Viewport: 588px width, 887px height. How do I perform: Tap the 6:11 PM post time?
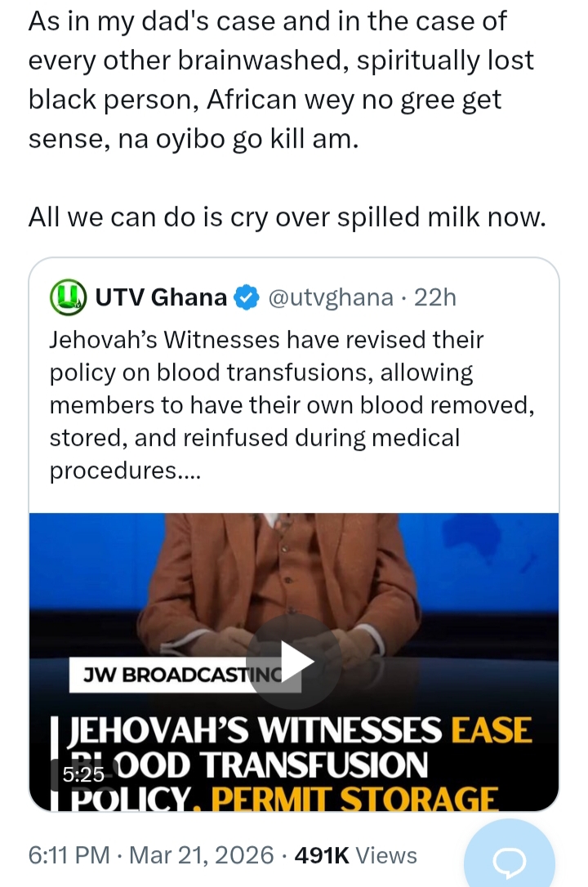[69, 855]
